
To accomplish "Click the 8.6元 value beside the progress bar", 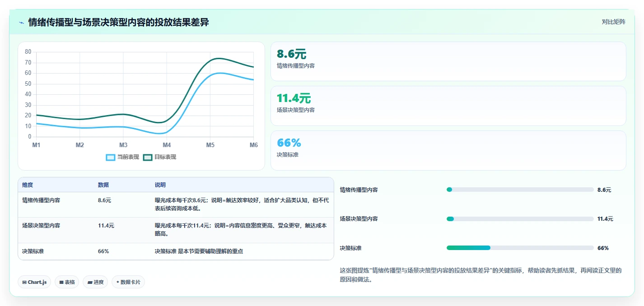I will pyautogui.click(x=604, y=190).
